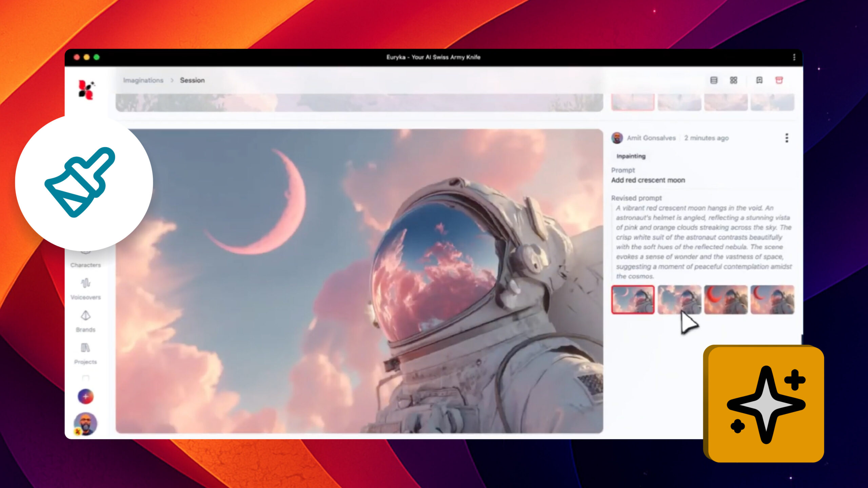Click the Session breadcrumb item
The width and height of the screenshot is (868, 488).
(192, 80)
